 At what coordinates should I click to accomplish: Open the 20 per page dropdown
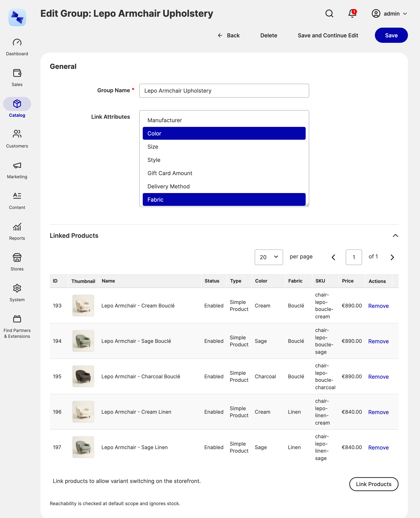pos(269,257)
